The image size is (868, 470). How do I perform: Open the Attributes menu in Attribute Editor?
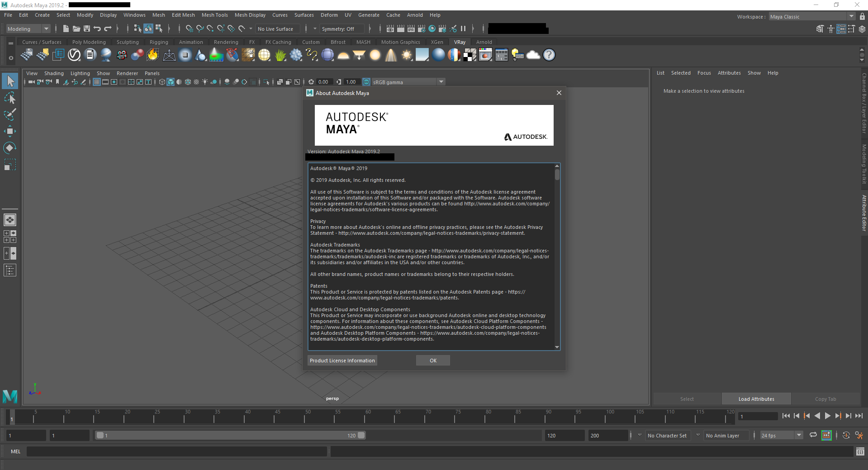click(x=729, y=73)
